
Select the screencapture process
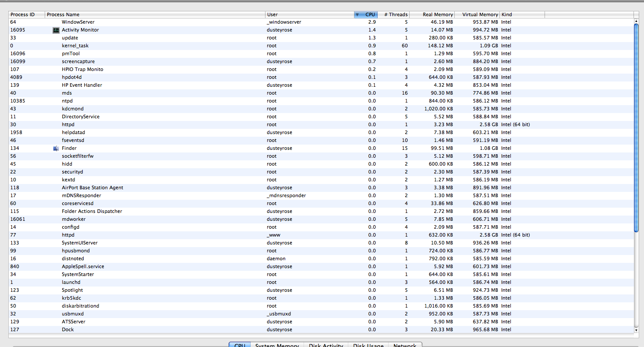pos(321,61)
